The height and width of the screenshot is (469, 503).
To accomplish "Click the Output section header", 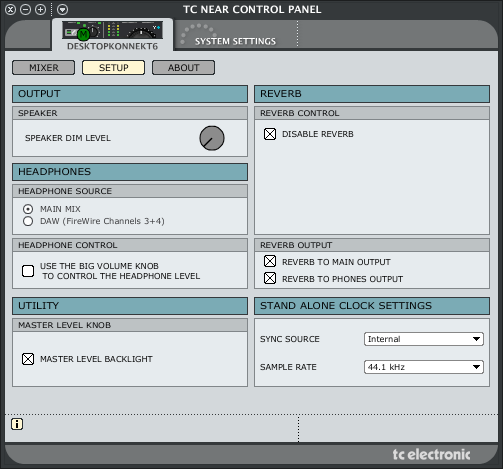I will pos(130,94).
